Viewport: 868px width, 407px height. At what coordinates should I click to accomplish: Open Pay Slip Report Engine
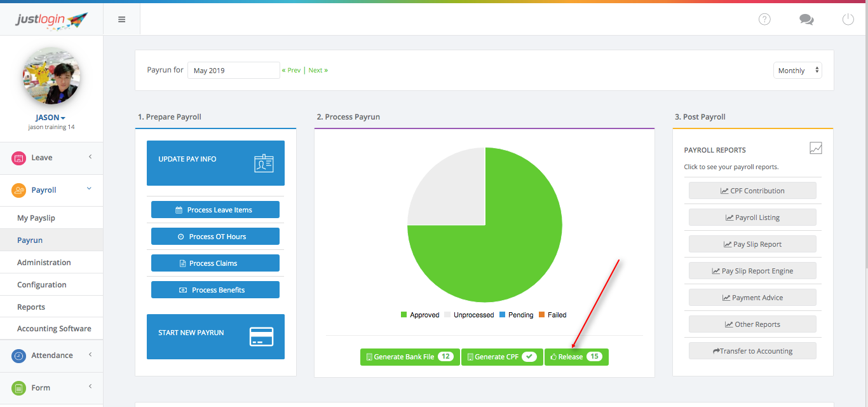(x=752, y=271)
